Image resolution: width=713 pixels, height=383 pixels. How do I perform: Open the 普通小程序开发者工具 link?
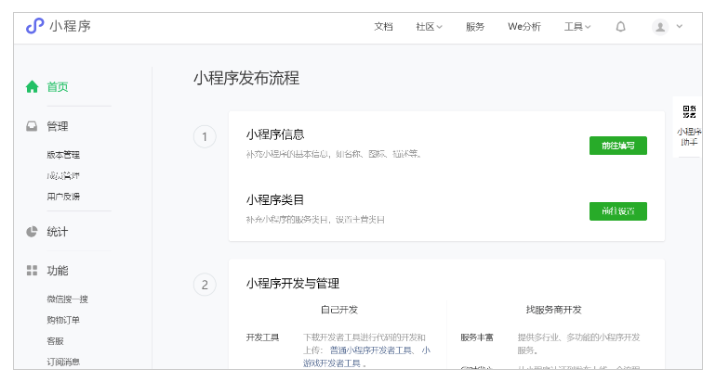click(370, 350)
